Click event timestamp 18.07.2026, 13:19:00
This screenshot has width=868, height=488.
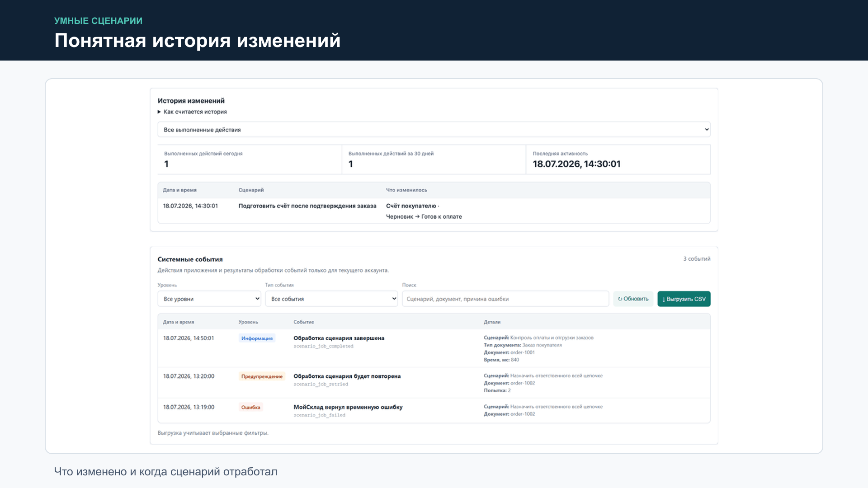pos(189,407)
